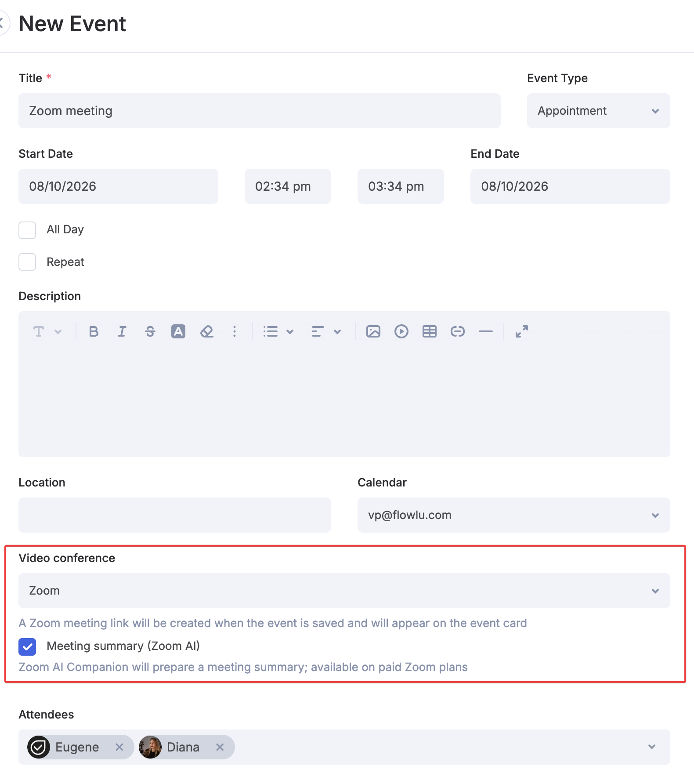This screenshot has height=784, width=694.
Task: Apply Strikethrough formatting
Action: 150,331
